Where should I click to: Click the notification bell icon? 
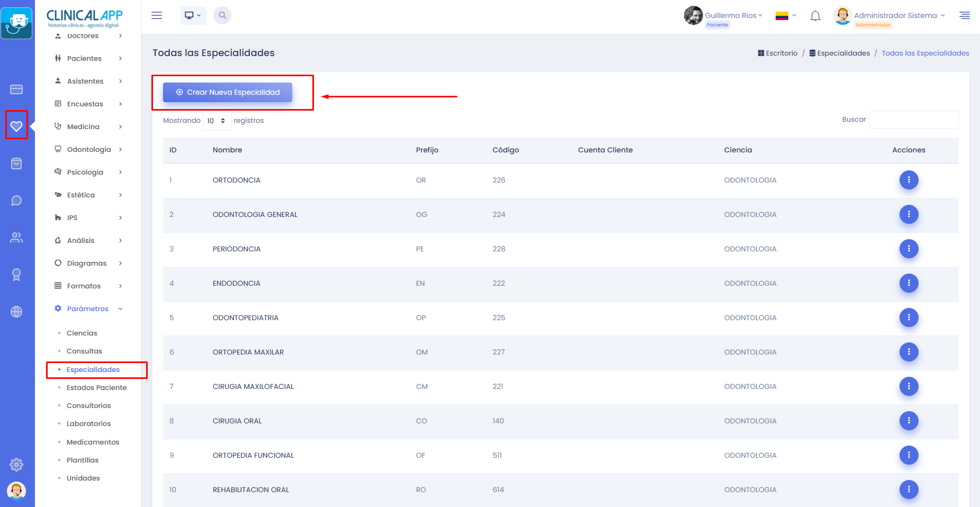click(x=815, y=16)
